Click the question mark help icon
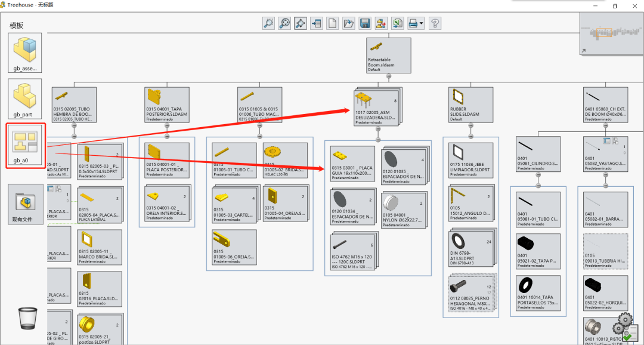Screen dimensions: 644x345 [435, 23]
